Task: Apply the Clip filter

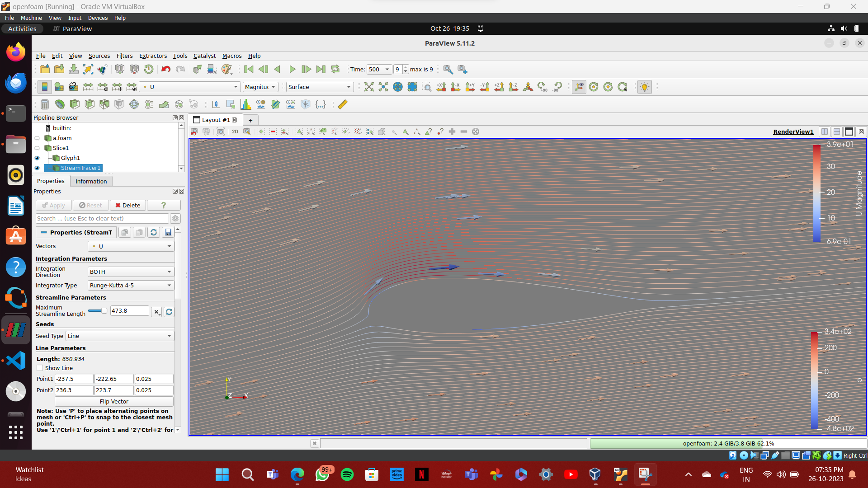Action: (x=75, y=104)
